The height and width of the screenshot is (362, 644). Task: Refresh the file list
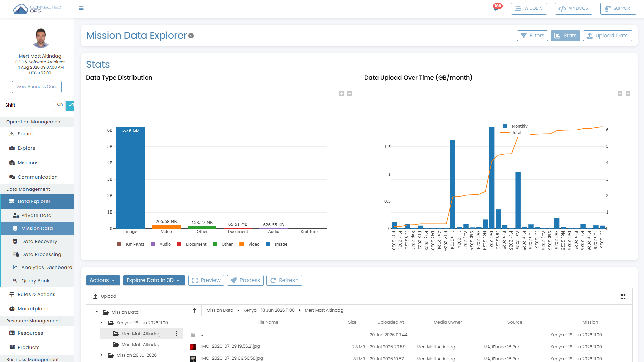click(x=284, y=280)
